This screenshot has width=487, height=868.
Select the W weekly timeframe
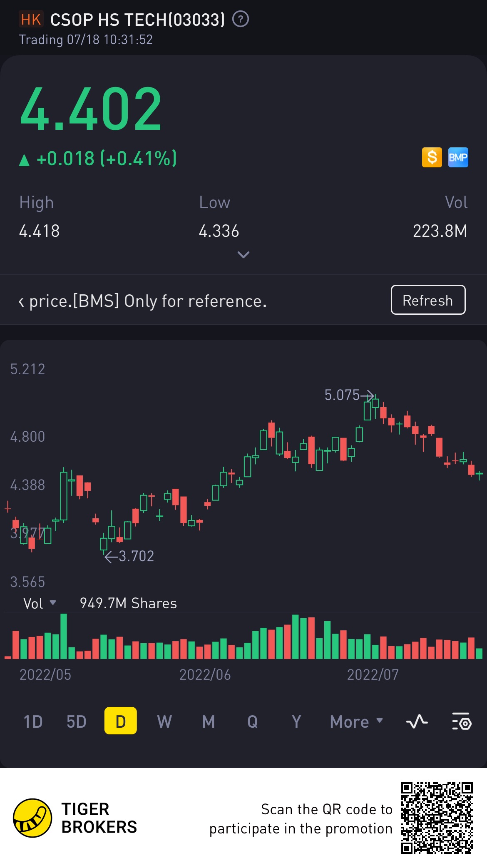(x=164, y=721)
